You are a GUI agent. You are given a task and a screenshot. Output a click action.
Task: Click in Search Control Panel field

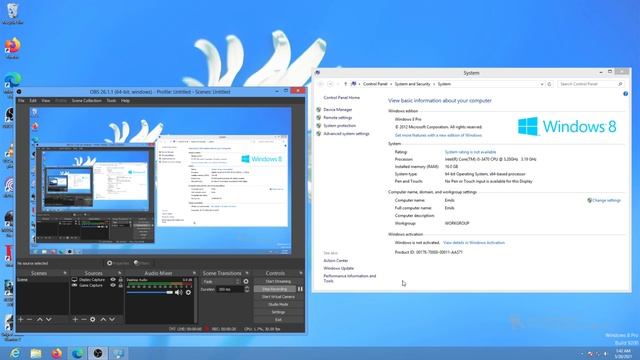pos(591,84)
